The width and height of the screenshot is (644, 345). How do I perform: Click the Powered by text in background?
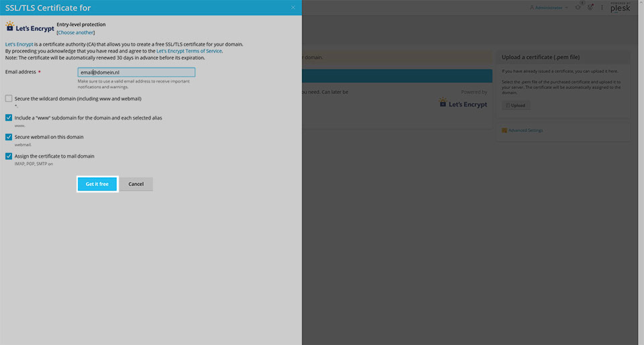[x=474, y=92]
